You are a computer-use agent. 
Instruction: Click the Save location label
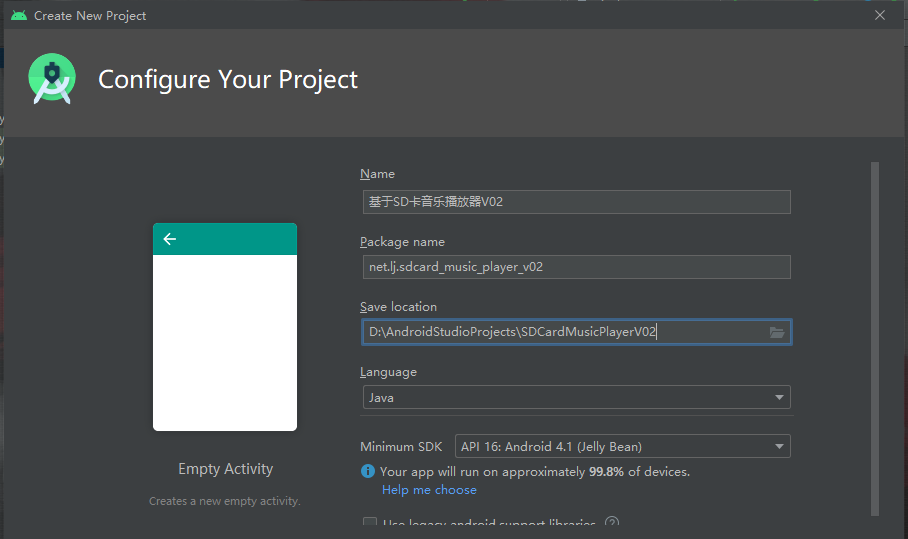[398, 307]
